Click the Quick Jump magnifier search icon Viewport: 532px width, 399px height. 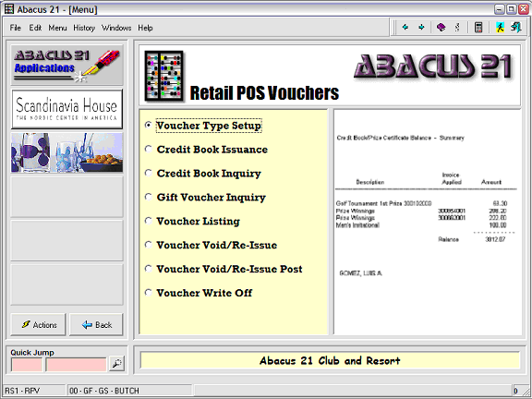point(116,363)
